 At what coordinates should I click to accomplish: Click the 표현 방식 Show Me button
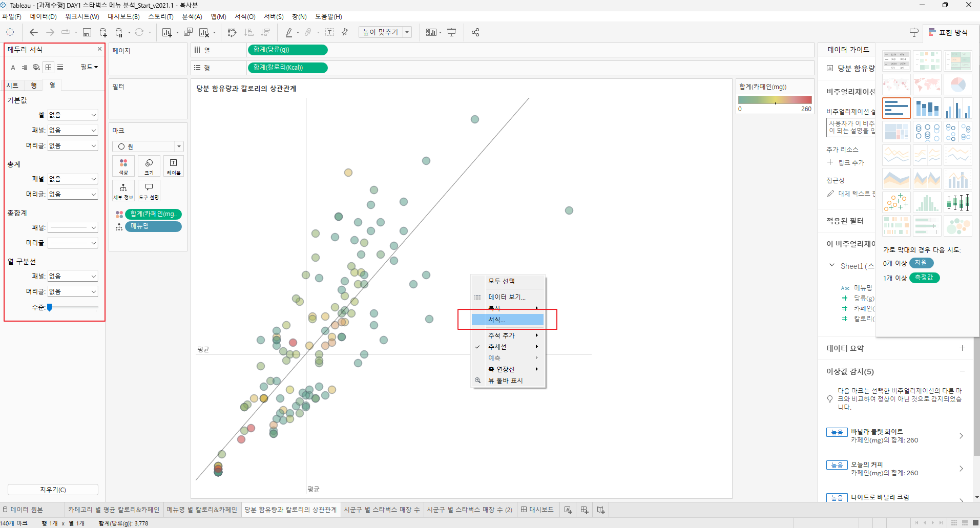click(948, 32)
